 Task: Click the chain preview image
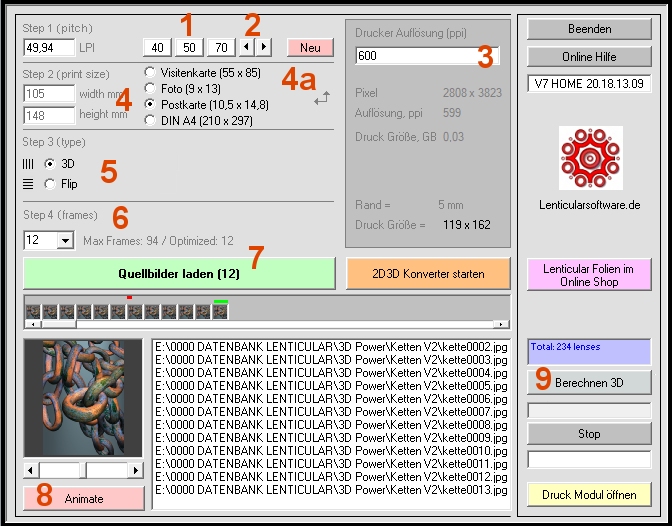pos(83,398)
